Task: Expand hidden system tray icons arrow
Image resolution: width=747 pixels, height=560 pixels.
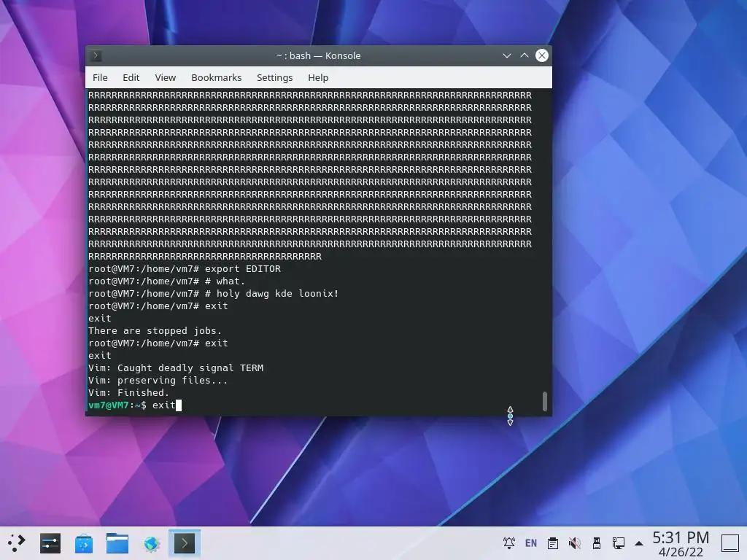Action: pos(639,543)
